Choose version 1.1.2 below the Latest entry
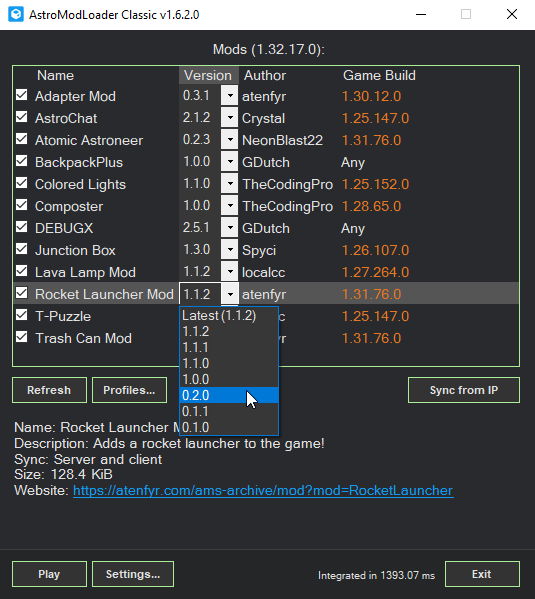This screenshot has width=535, height=599. click(x=229, y=332)
